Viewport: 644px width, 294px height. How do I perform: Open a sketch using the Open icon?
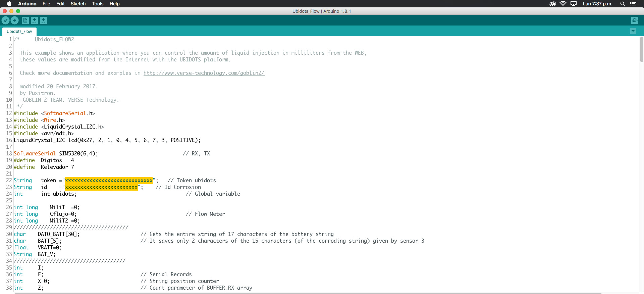pyautogui.click(x=34, y=20)
